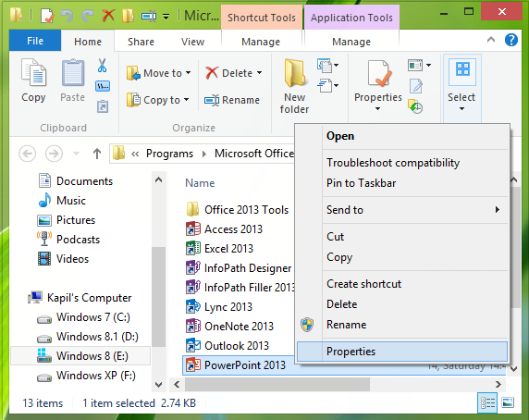Click the large Copy icon in ribbon
The width and height of the screenshot is (529, 420).
tap(33, 73)
